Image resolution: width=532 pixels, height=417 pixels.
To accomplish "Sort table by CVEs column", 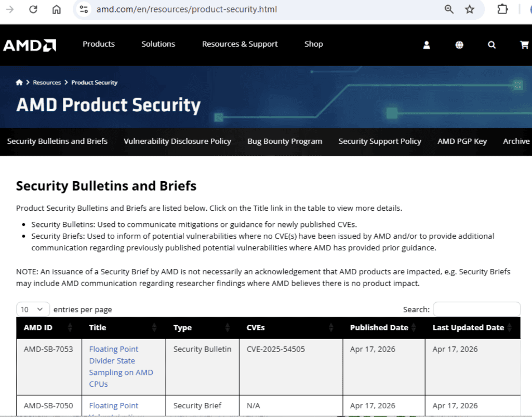I will [x=291, y=328].
